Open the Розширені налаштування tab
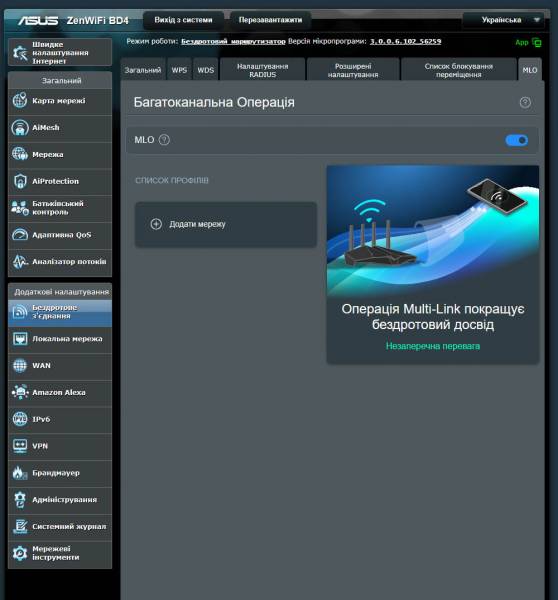This screenshot has height=600, width=558. (x=353, y=70)
